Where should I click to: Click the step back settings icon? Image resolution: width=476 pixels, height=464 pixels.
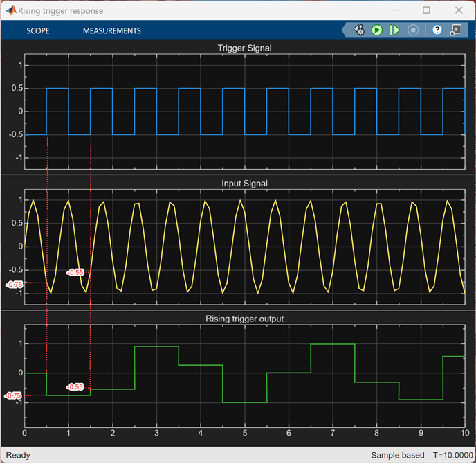coord(358,30)
